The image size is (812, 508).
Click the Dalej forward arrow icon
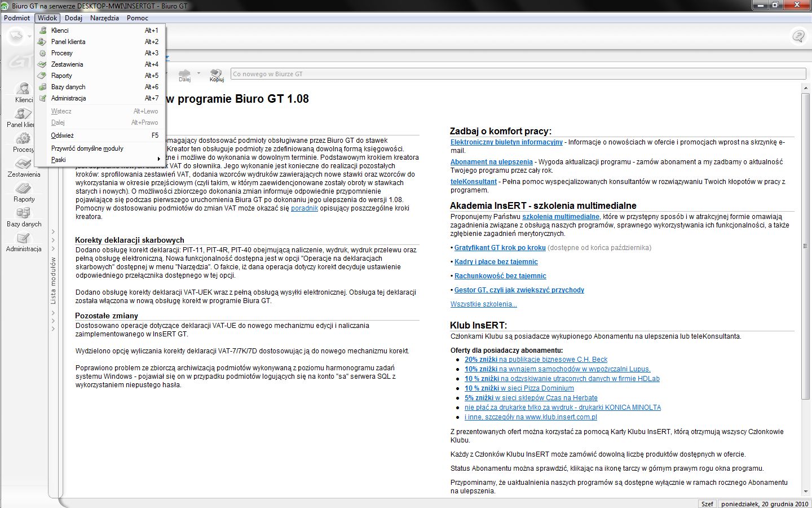click(x=184, y=73)
